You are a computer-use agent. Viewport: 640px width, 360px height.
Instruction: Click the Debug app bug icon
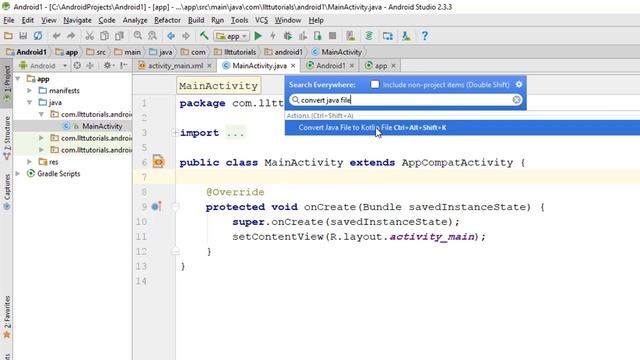coord(288,36)
